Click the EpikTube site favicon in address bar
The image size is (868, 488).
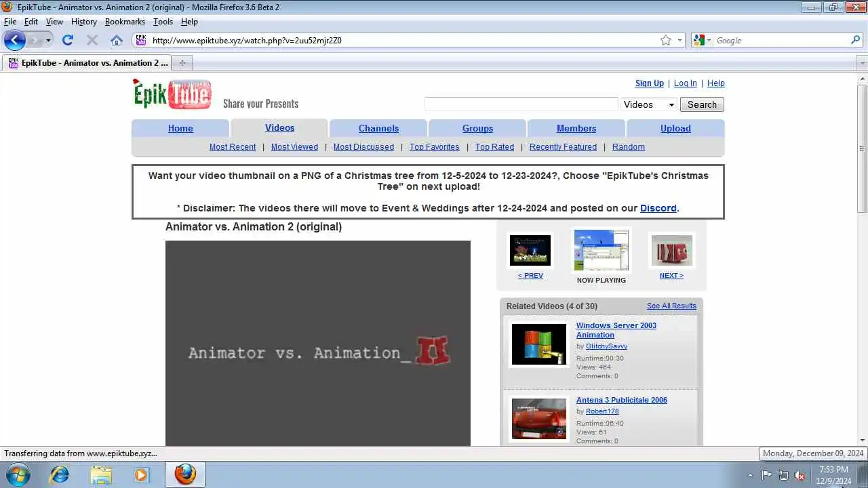click(x=141, y=40)
